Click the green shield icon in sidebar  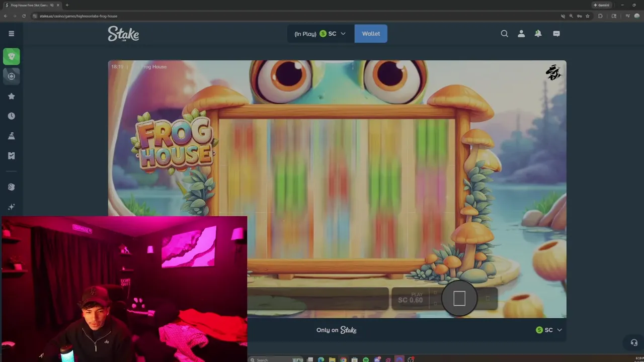(x=11, y=56)
